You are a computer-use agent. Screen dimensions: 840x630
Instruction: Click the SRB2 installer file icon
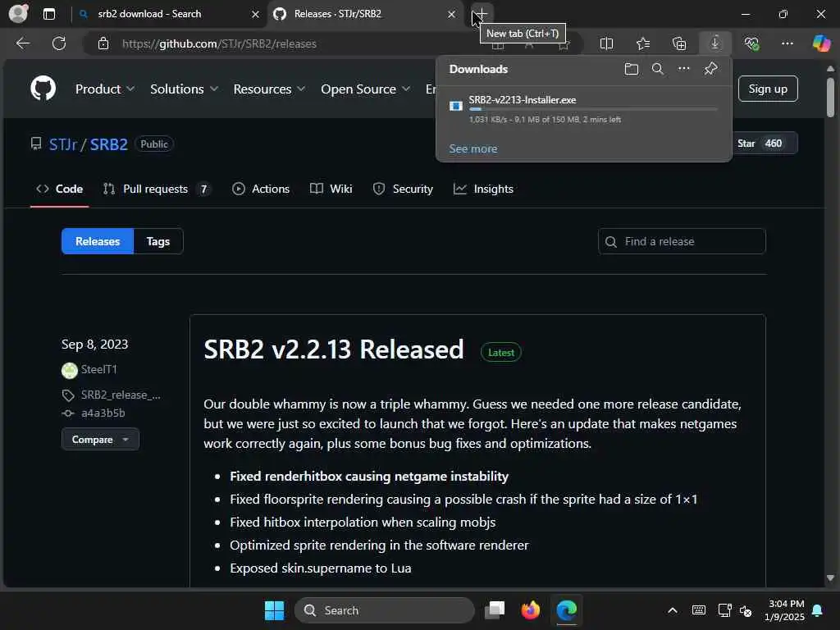(456, 106)
